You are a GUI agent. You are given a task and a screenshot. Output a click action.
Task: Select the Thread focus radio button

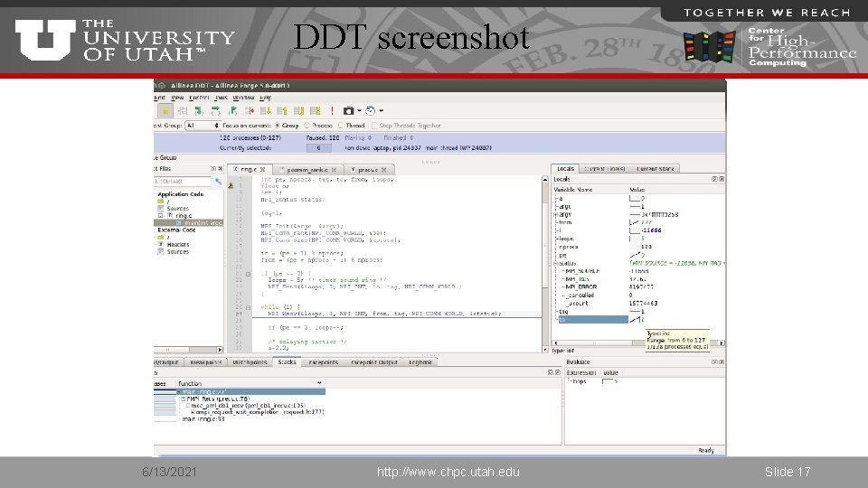pos(341,126)
